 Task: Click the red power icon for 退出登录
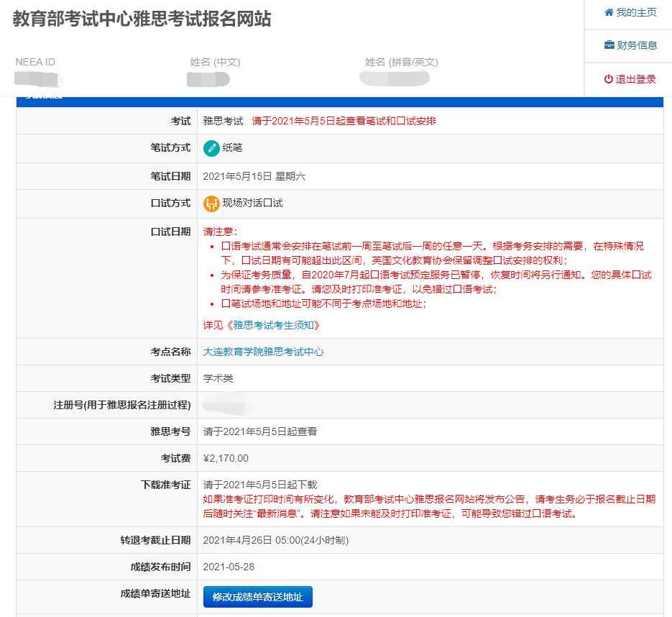point(608,79)
